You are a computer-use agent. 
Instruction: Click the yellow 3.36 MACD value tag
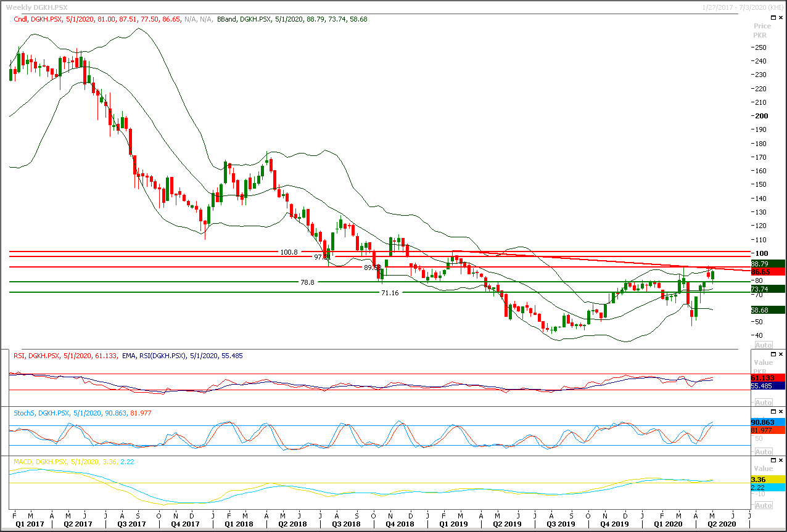point(768,479)
